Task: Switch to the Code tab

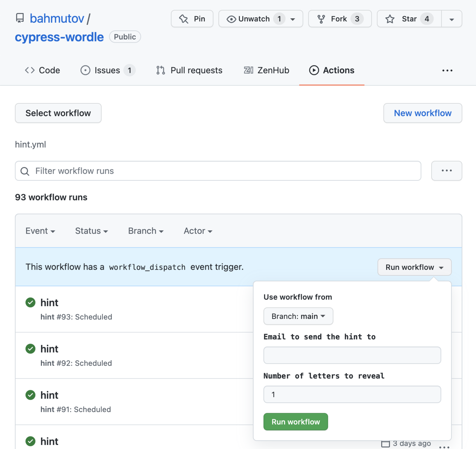Action: click(x=43, y=70)
